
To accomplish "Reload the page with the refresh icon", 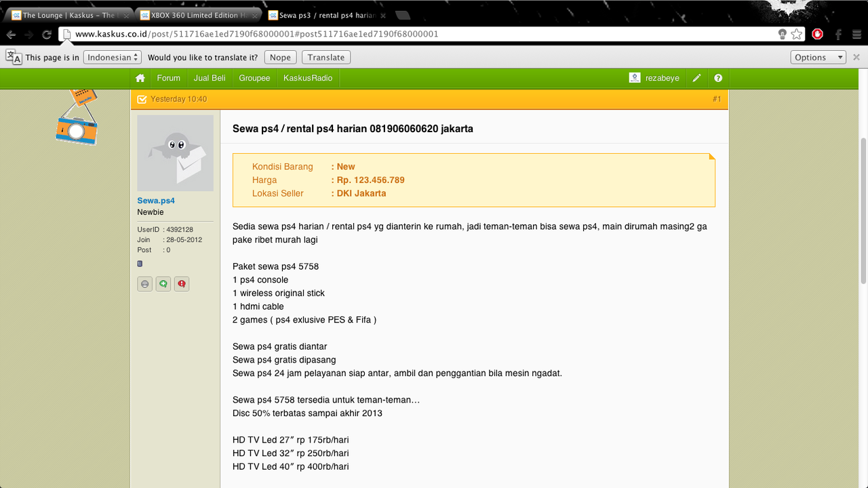I will [x=47, y=35].
